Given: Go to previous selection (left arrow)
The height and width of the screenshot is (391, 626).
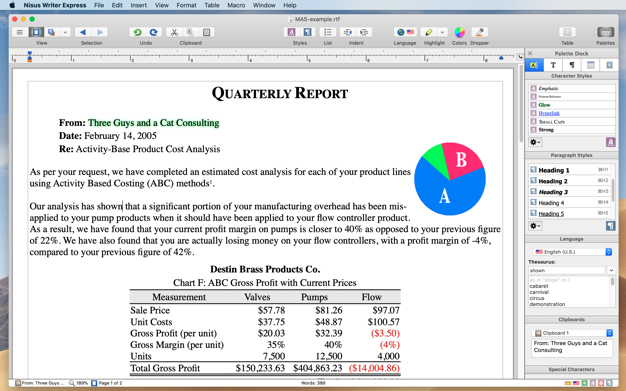Looking at the screenshot, I should click(83, 32).
